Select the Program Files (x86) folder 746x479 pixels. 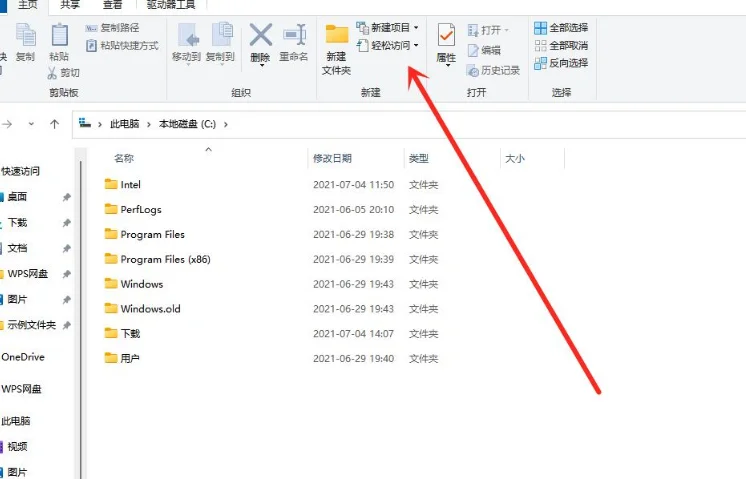point(165,259)
